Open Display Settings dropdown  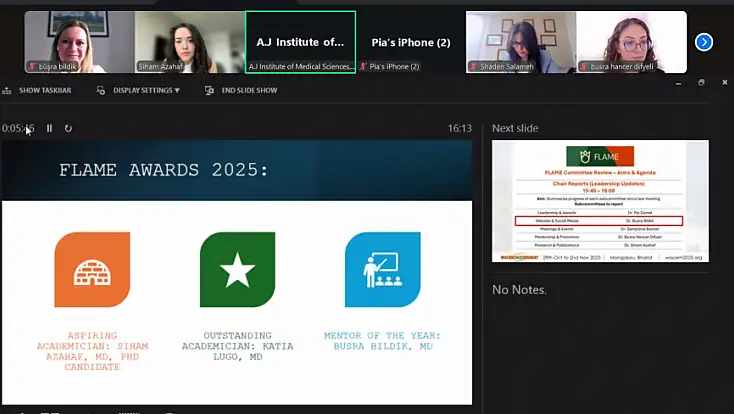139,90
